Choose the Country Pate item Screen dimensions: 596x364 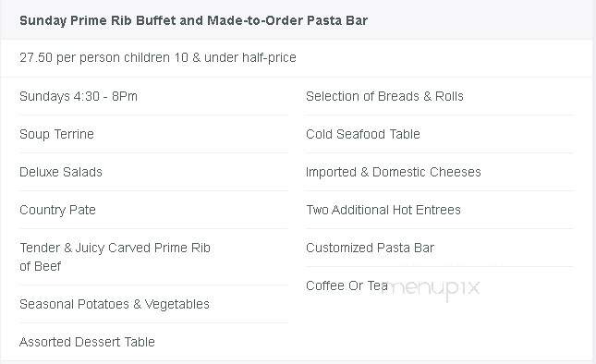pyautogui.click(x=57, y=210)
